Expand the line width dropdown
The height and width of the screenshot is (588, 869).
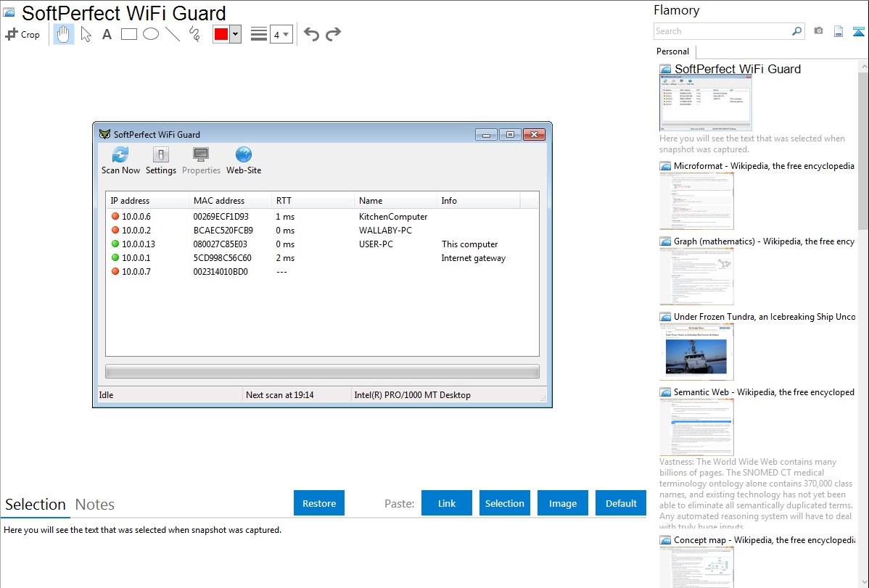pyautogui.click(x=281, y=34)
